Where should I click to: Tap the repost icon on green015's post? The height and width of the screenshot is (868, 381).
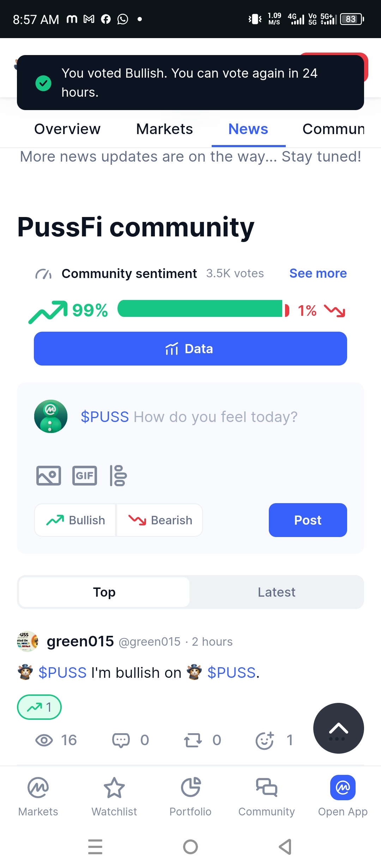point(193,740)
